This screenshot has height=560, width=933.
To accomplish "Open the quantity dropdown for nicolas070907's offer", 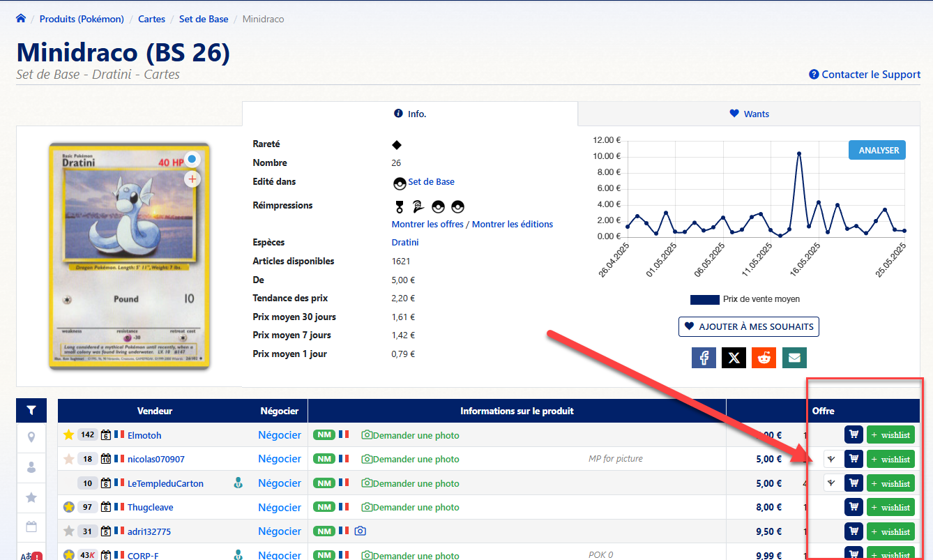I will [x=831, y=459].
